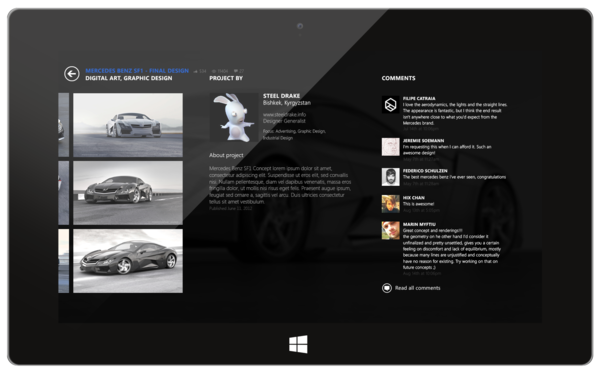
Task: Open the white Mercedes front-view thumbnail
Action: tap(128, 125)
